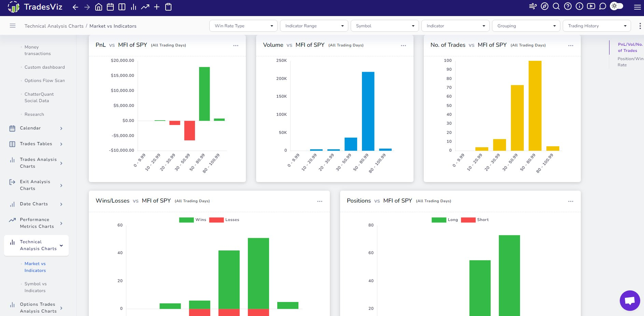Expand Exit Analysis Charts in sidebar

(x=36, y=185)
